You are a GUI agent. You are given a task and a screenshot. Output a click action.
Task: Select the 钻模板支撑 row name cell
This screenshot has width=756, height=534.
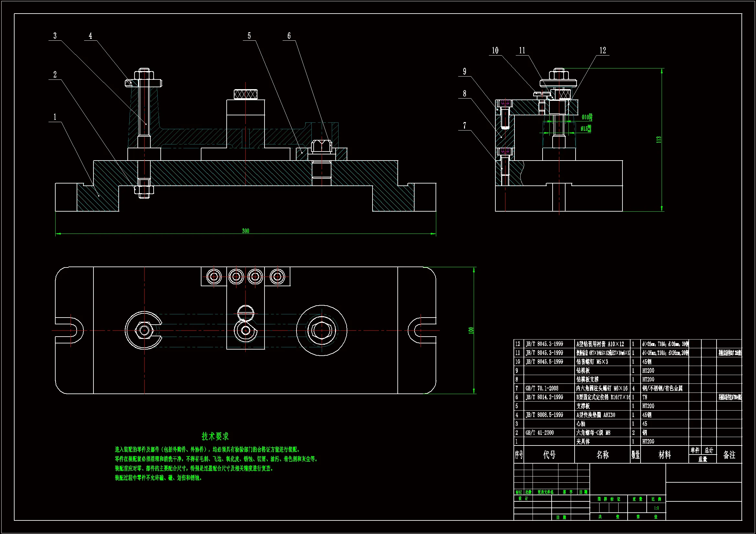(588, 379)
